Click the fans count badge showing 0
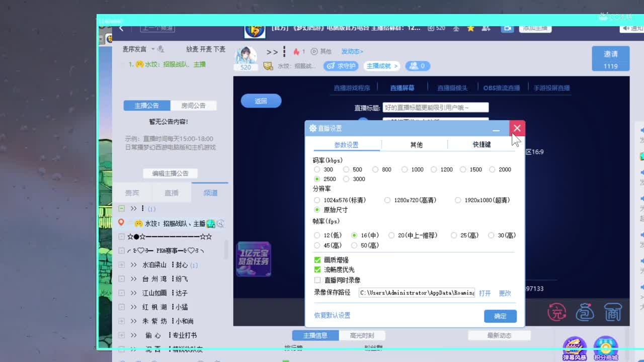This screenshot has height=362, width=644. [x=418, y=66]
